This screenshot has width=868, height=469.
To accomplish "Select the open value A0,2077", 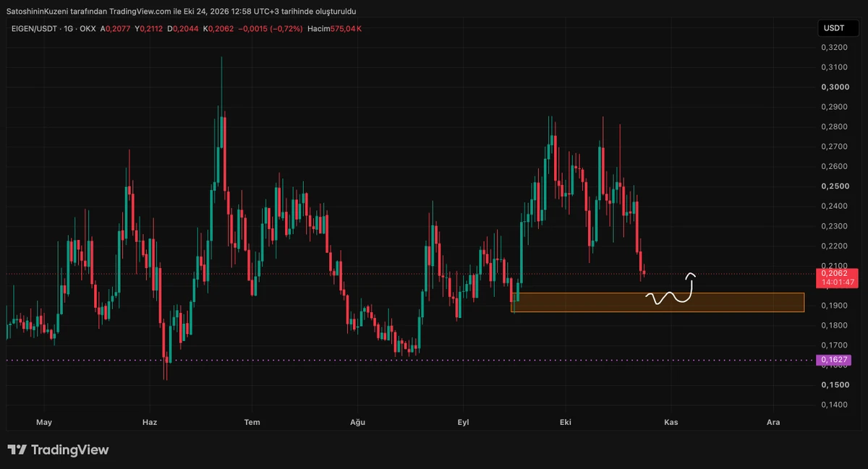I will 116,29.
